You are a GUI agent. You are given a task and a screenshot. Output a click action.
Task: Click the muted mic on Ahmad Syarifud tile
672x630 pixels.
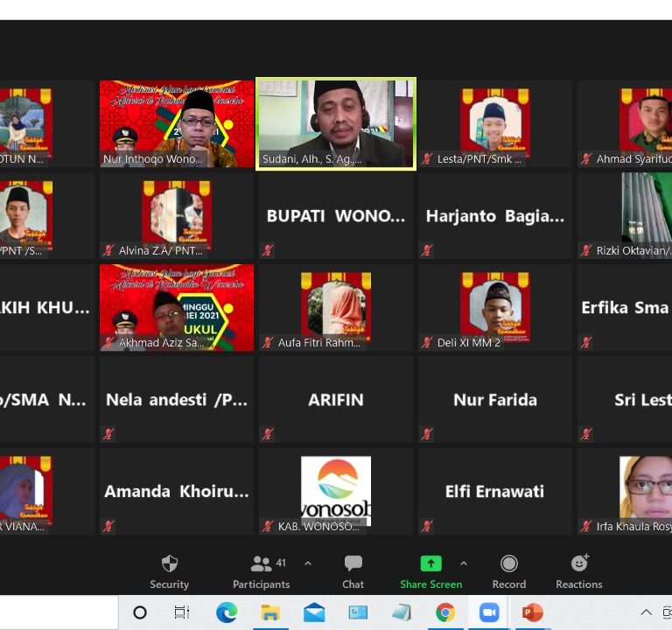pos(586,159)
